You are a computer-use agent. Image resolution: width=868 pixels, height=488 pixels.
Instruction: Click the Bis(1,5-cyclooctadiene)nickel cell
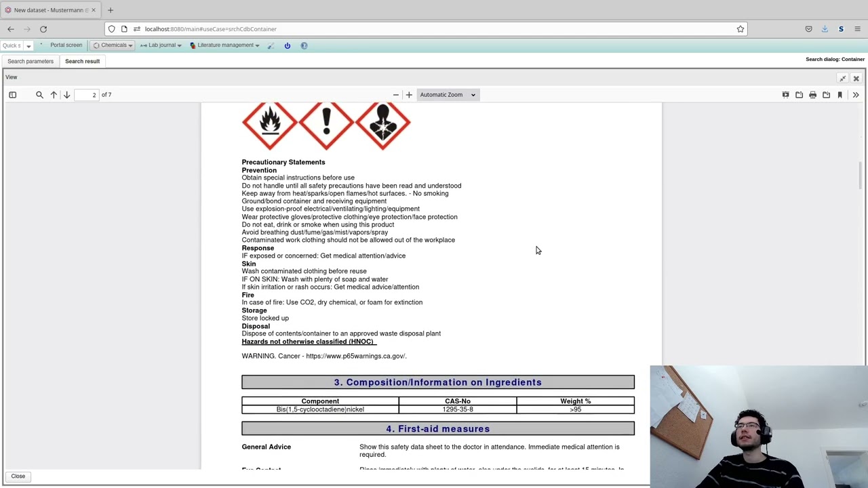(x=320, y=409)
